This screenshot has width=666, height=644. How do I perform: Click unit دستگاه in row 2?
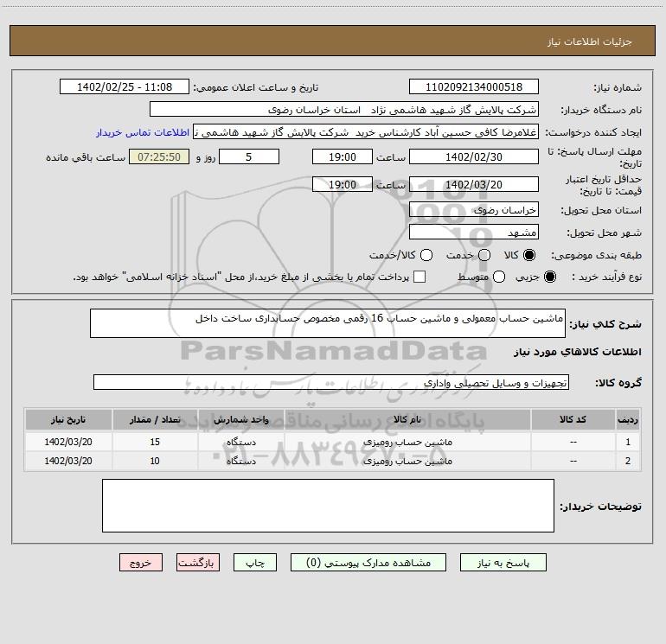click(x=240, y=461)
